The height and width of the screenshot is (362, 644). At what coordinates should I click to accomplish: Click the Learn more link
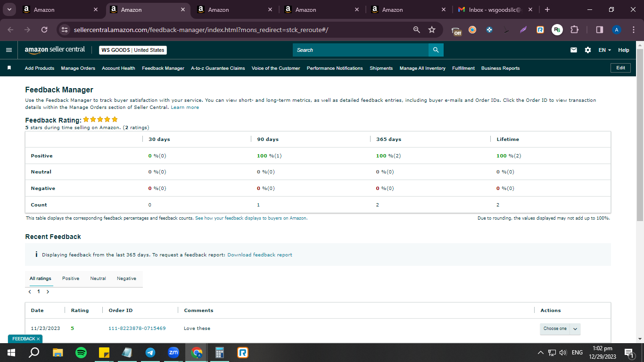[x=185, y=107]
